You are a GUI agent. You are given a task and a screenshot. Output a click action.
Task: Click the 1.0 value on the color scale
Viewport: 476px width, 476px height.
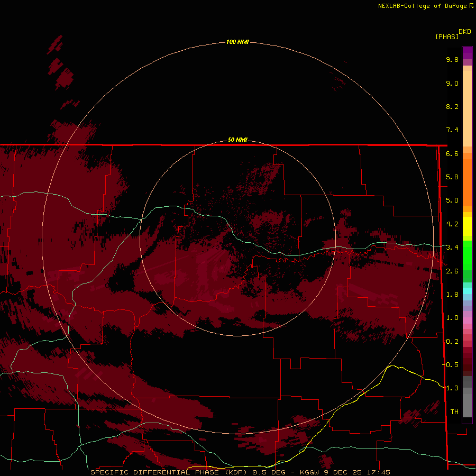click(x=452, y=318)
